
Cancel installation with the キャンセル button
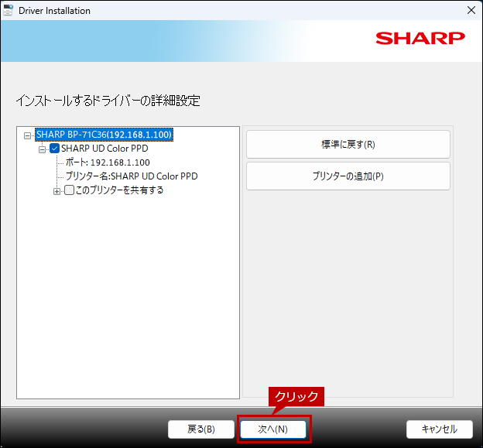tap(439, 429)
